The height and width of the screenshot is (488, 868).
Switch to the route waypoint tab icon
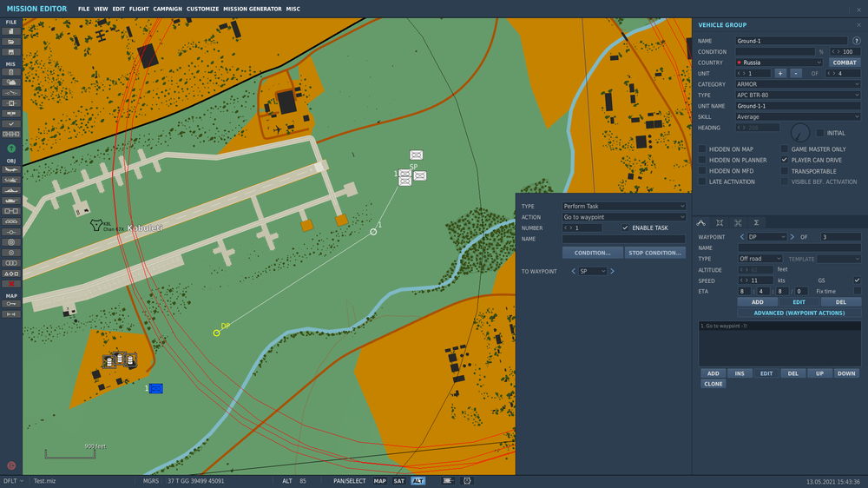pos(700,222)
